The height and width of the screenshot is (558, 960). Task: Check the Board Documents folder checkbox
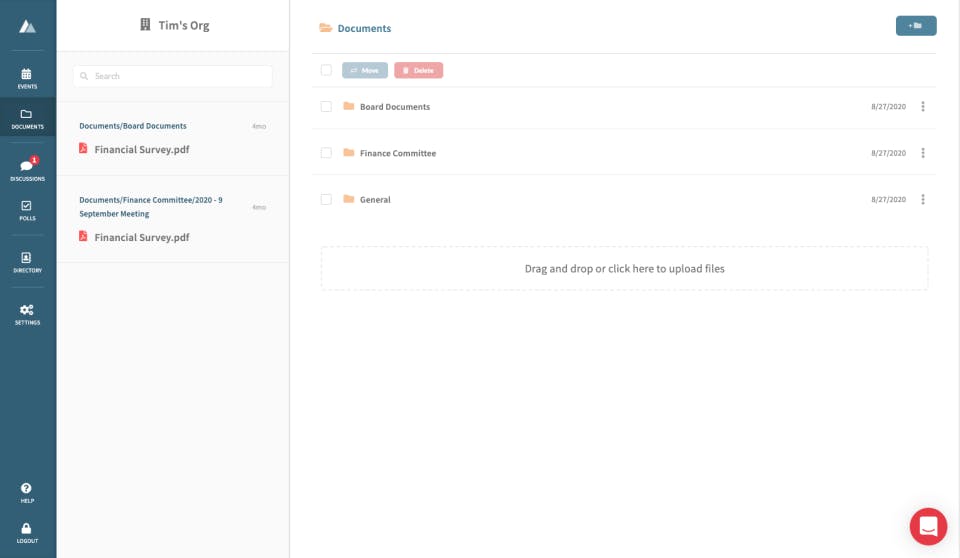326,106
